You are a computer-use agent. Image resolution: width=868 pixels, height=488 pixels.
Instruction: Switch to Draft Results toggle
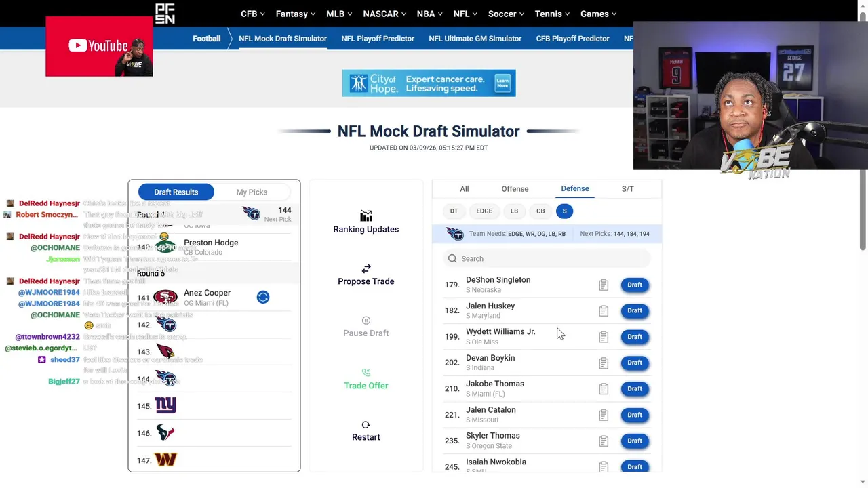pyautogui.click(x=176, y=192)
